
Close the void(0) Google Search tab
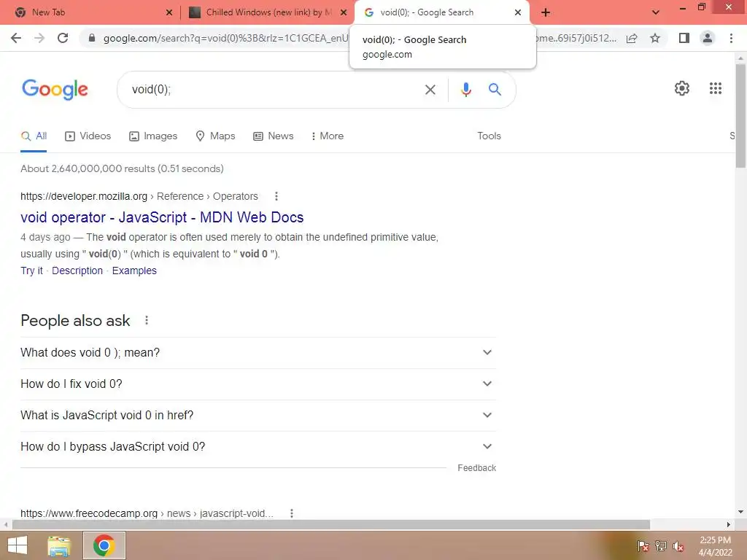[x=518, y=12]
